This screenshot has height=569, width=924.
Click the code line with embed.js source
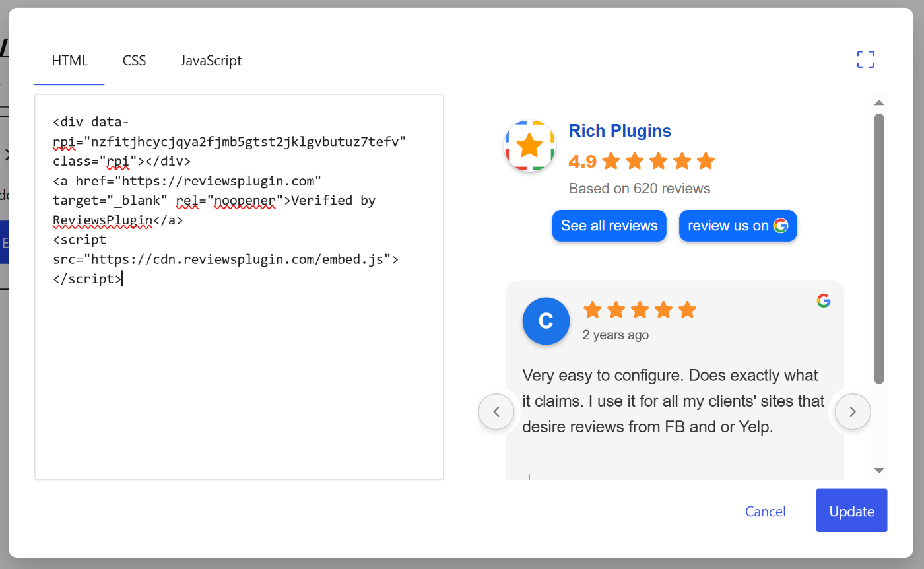pyautogui.click(x=226, y=259)
